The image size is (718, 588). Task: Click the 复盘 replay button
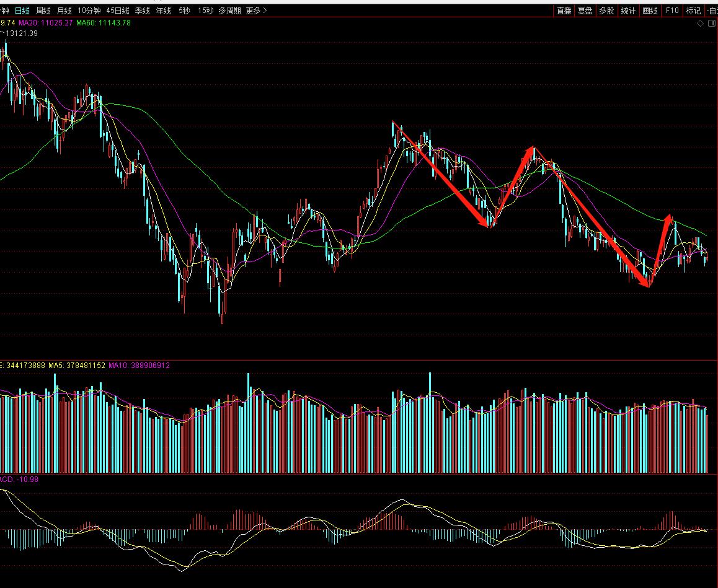pos(585,11)
